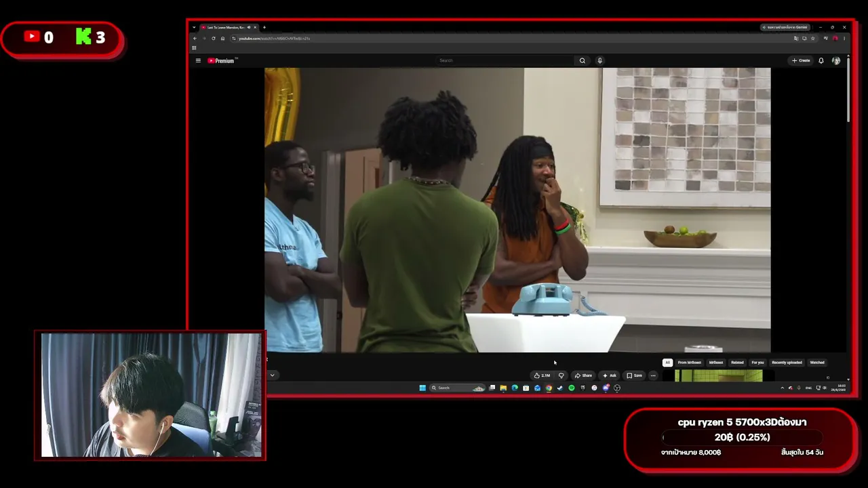This screenshot has width=868, height=488.
Task: Focus the YouTube search field
Action: (x=505, y=60)
